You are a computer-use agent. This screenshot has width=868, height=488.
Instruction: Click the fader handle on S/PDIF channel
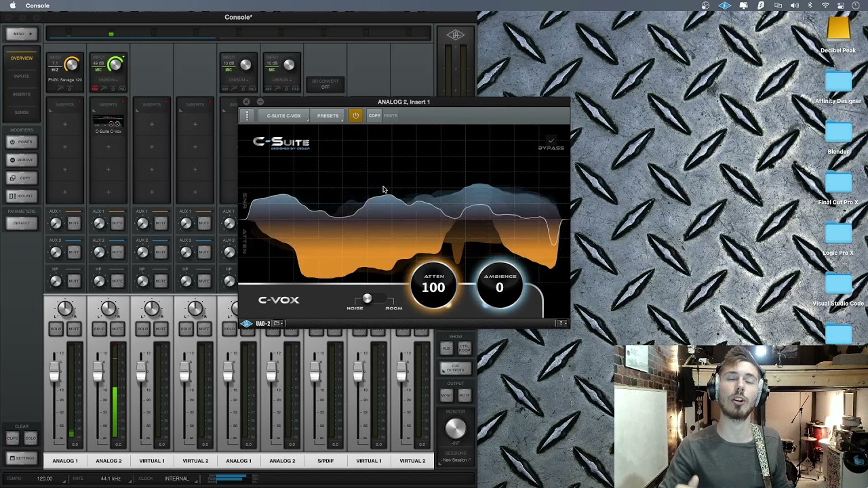pyautogui.click(x=315, y=372)
